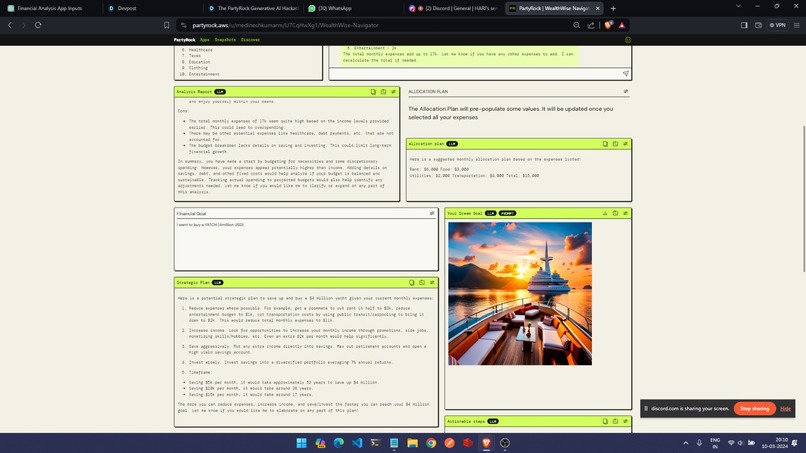Click the PartyRock user avatar icon

pos(628,40)
